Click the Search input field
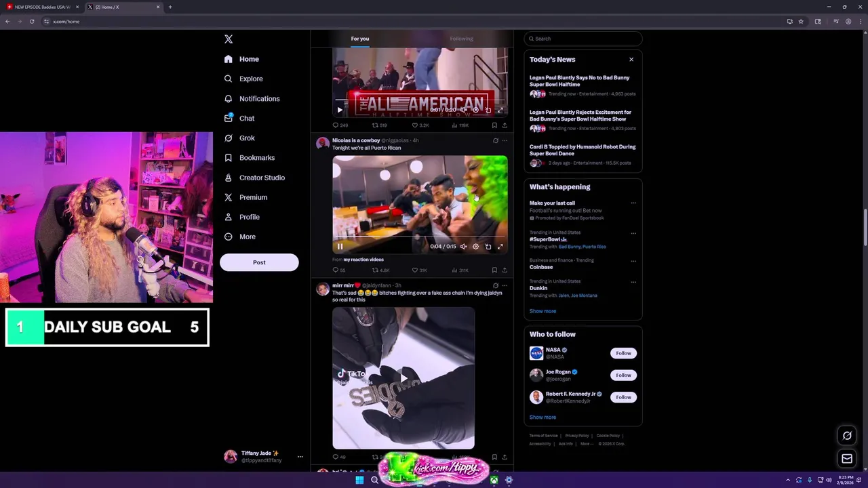868x488 pixels. (583, 39)
